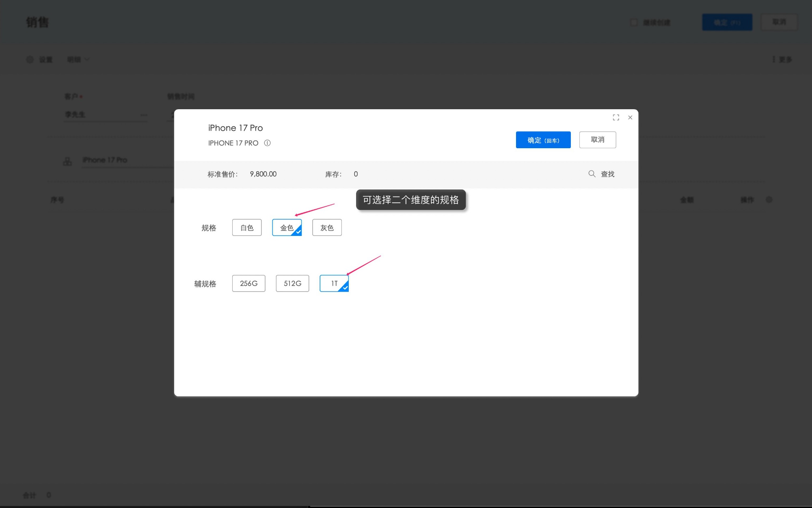812x508 pixels.
Task: Close the iPhone 17 Pro dialog
Action: pyautogui.click(x=630, y=117)
